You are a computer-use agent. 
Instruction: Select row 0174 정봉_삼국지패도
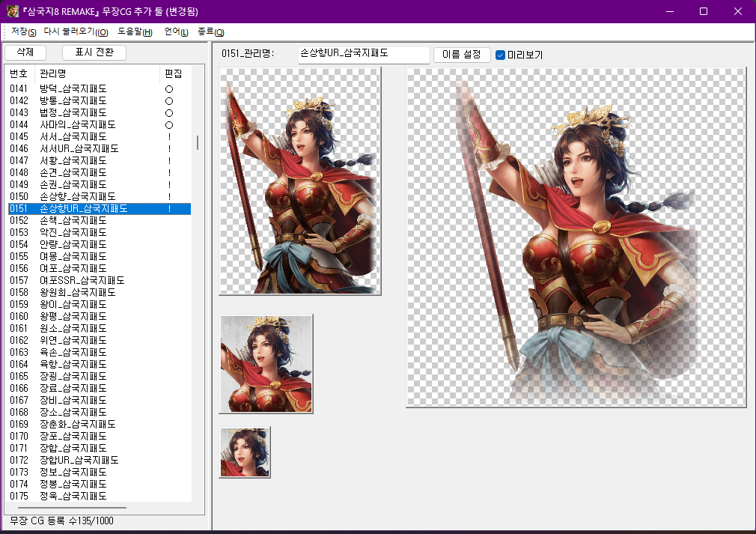pos(100,484)
